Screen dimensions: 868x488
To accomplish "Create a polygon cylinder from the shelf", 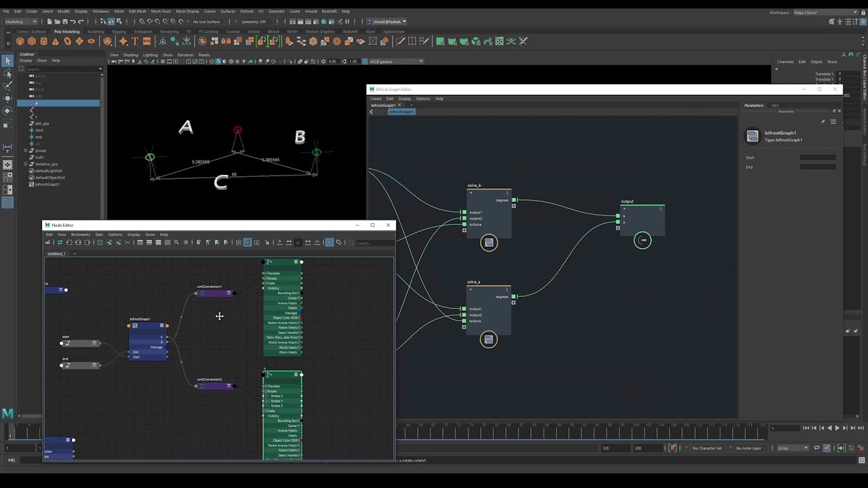I will (43, 41).
